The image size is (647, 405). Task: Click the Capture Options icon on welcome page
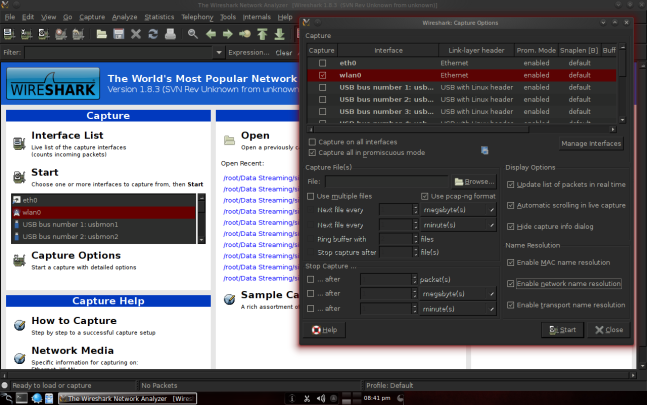(x=19, y=261)
